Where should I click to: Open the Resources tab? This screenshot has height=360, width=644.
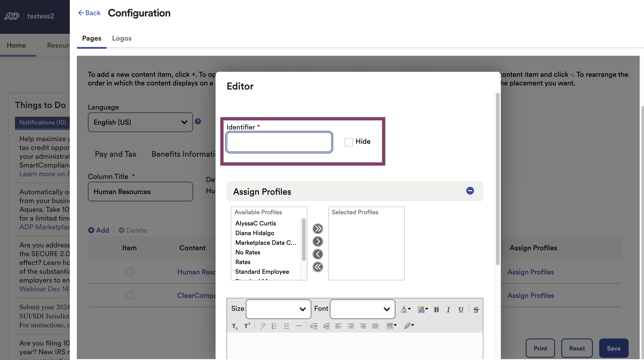point(59,45)
